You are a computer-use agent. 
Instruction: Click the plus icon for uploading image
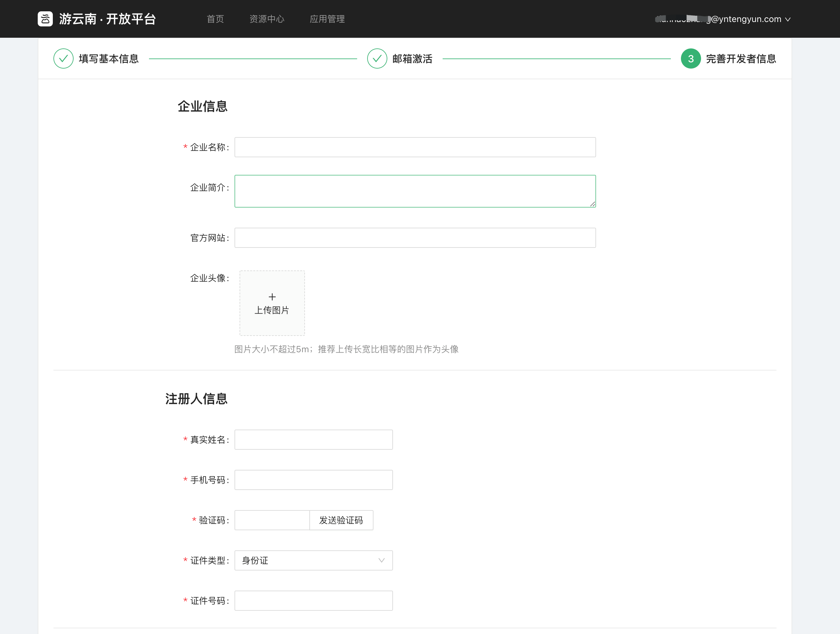coord(272,297)
